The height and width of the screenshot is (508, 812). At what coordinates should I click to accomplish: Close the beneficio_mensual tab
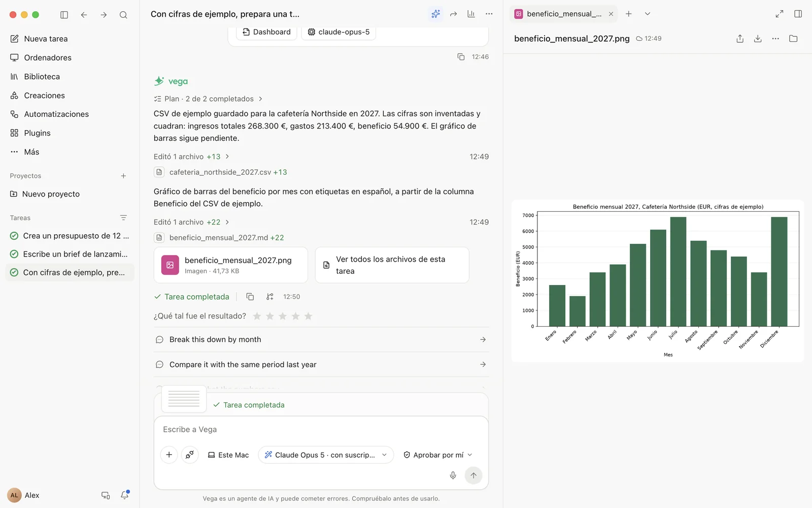611,14
